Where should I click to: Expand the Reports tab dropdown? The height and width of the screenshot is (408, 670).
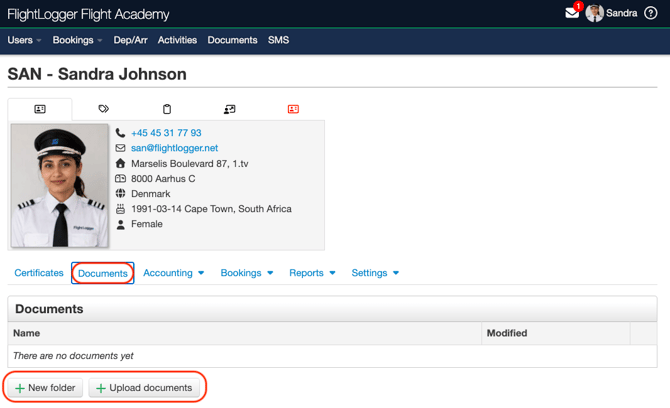point(312,273)
